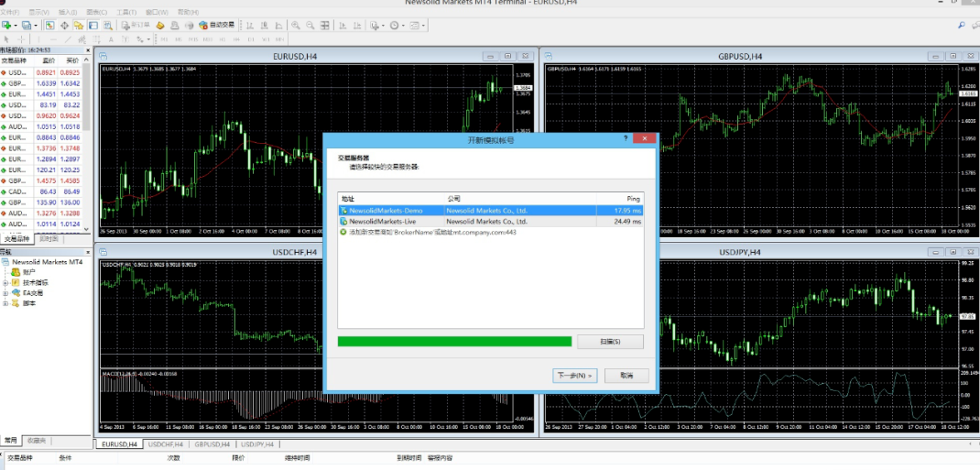Expand the 脚本 tree node
980x470 pixels.
[5, 303]
